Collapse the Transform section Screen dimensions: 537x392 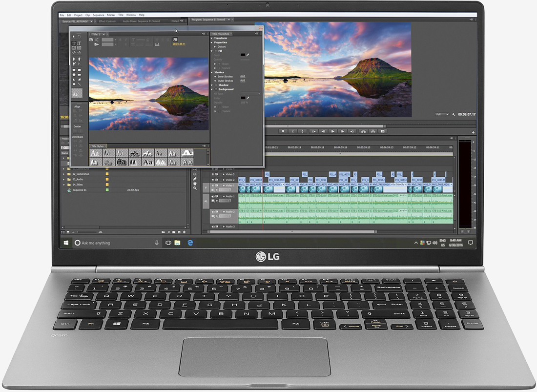click(211, 39)
